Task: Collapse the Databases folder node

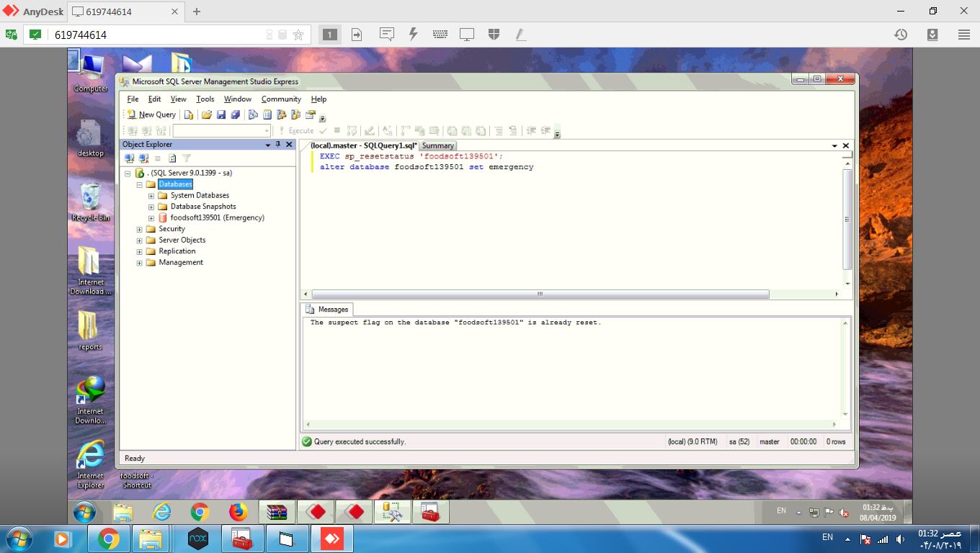Action: [140, 184]
